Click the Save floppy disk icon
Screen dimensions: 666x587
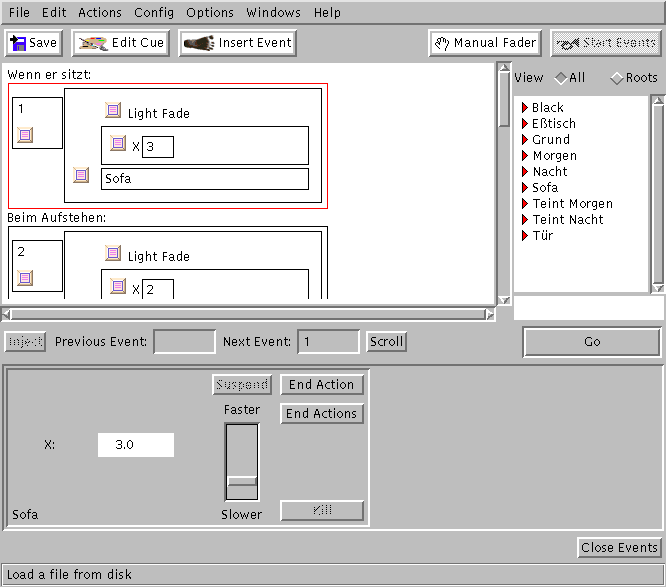click(18, 43)
